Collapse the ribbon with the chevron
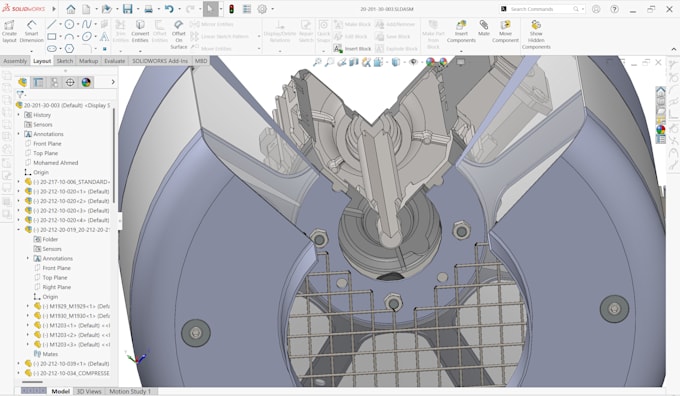 [673, 49]
